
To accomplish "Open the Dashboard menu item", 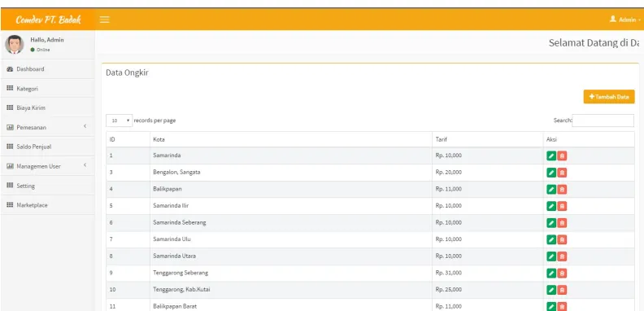I will point(48,69).
